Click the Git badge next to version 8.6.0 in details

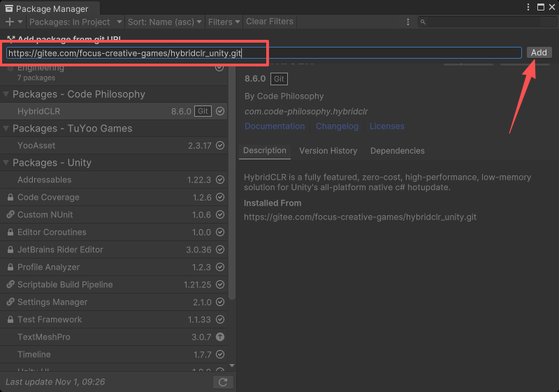pos(279,79)
